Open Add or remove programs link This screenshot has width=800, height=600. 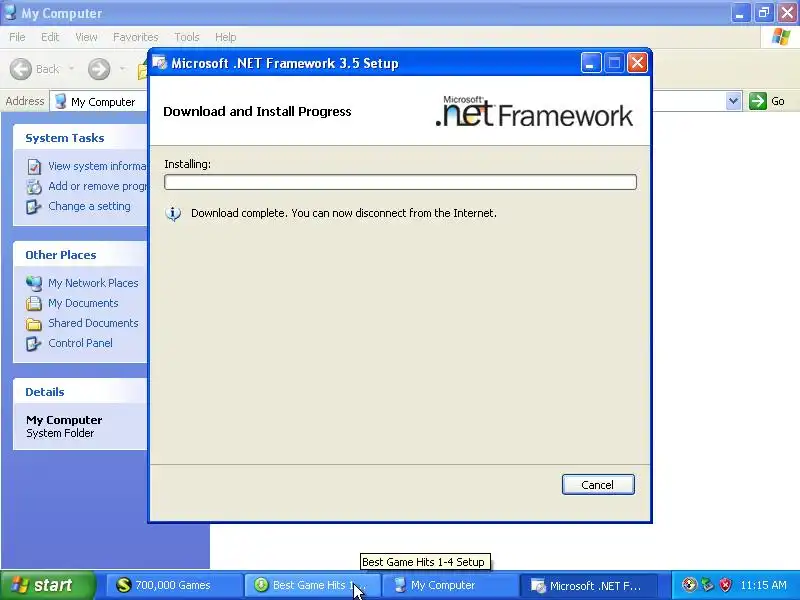(97, 186)
